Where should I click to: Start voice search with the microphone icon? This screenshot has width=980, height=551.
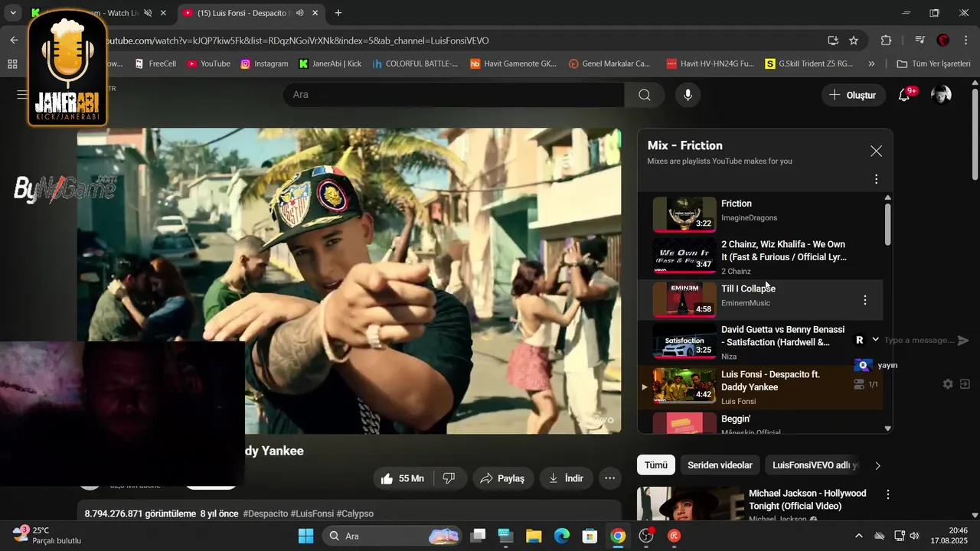click(x=688, y=95)
